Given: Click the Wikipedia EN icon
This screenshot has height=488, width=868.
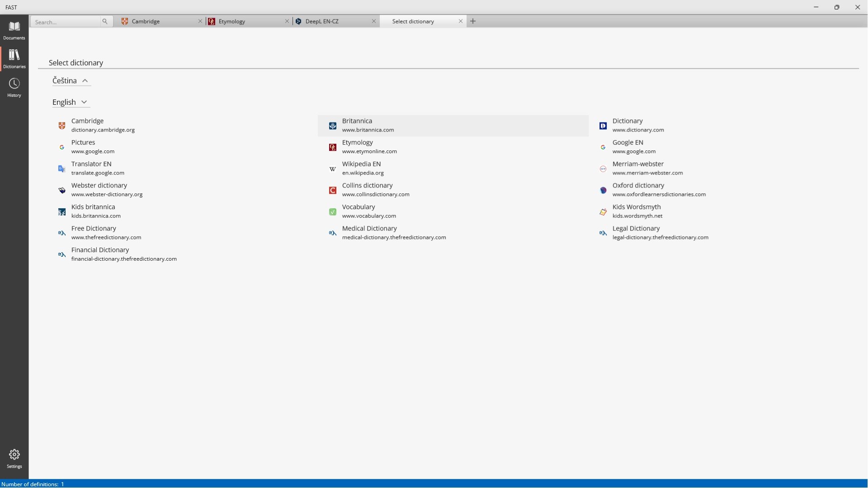Looking at the screenshot, I should (333, 169).
